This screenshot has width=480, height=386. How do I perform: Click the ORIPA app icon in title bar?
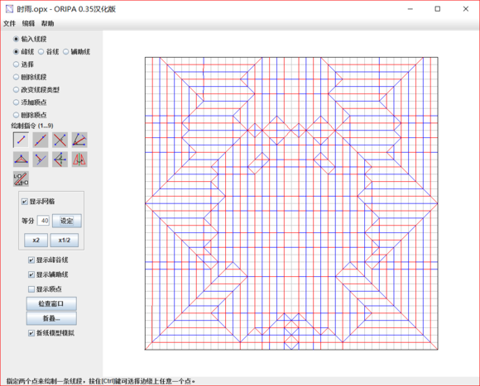[9, 9]
